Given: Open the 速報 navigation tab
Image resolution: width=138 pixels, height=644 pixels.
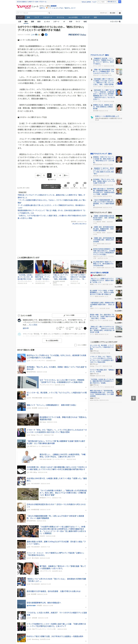Looking at the screenshot, I should [x=28, y=17].
